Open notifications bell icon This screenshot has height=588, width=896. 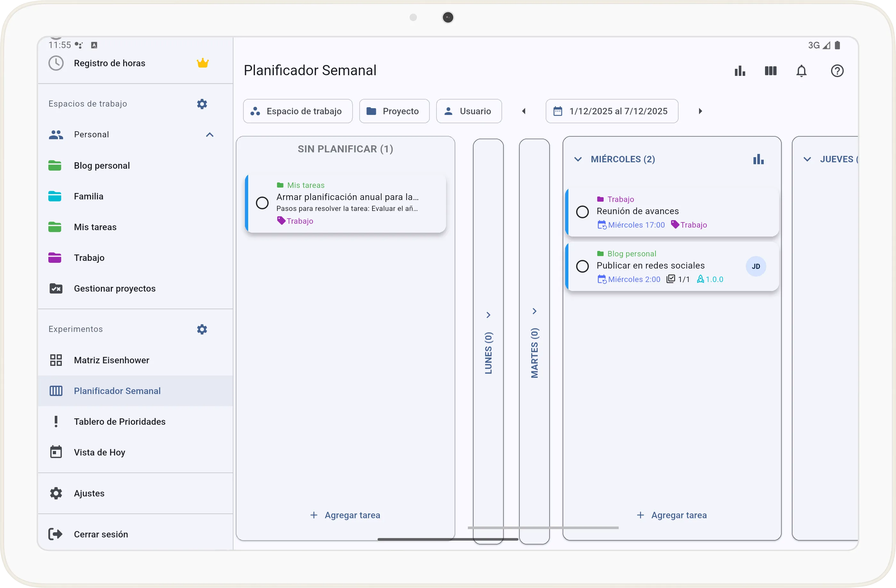click(x=802, y=71)
